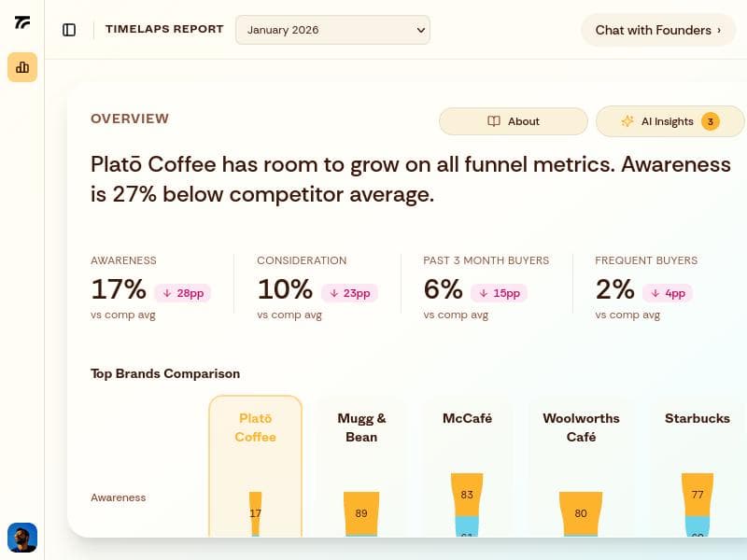Select the Woolworths Café brand column
The width and height of the screenshot is (747, 560).
[x=581, y=428]
